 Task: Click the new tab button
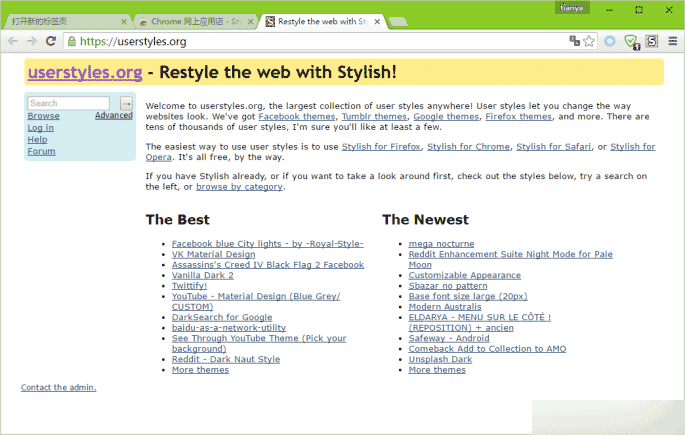pos(397,21)
